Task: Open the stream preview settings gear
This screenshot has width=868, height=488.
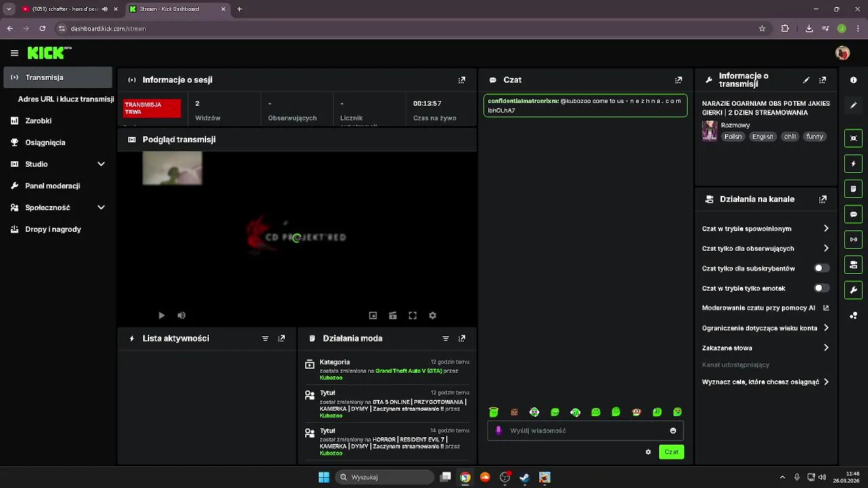Action: 433,315
